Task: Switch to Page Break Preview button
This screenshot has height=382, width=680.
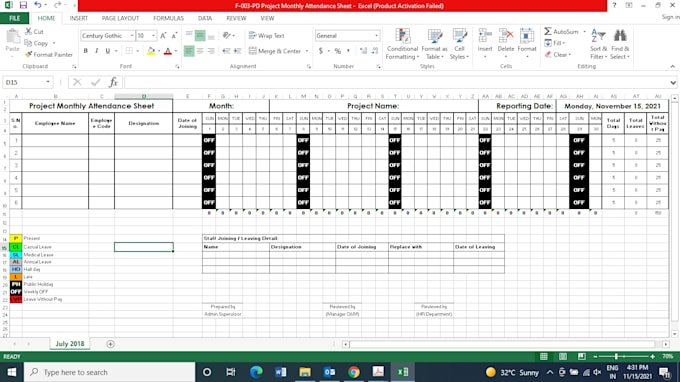Action: [x=582, y=356]
